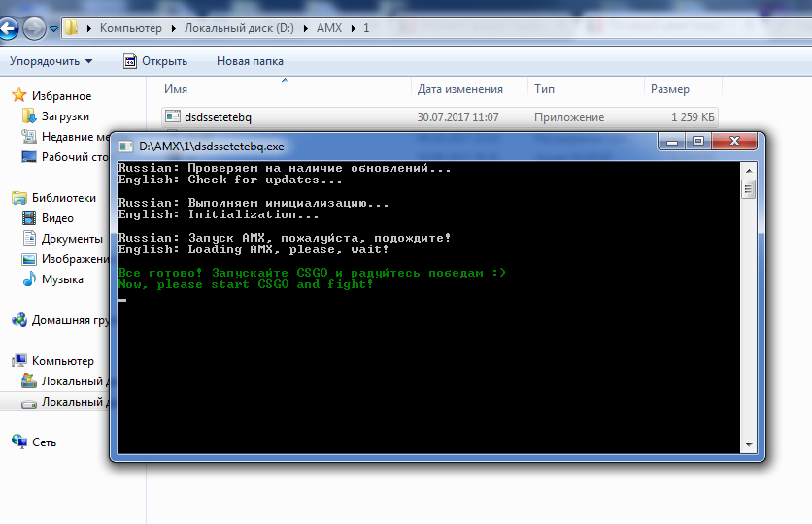Screen dimensions: 812x524
Task: Select folder 1 breadcrumb
Action: click(x=366, y=28)
